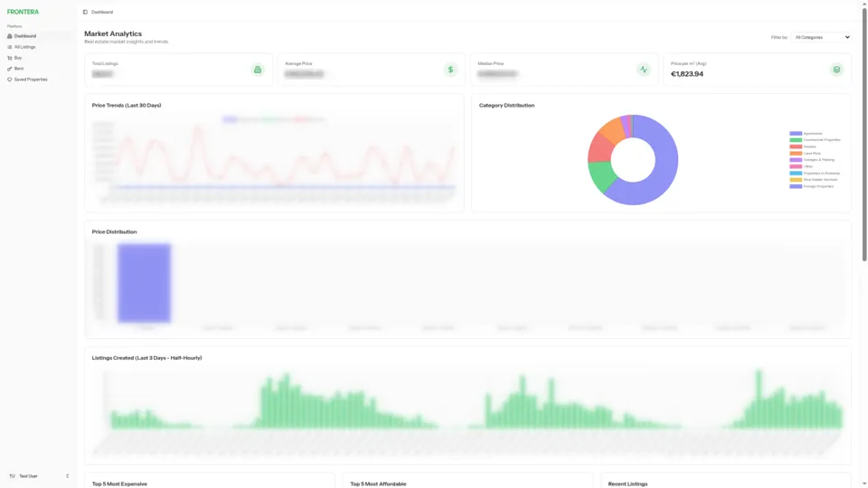Screen dimensions: 868x488
Task: Click the Total Listings label
Action: coord(105,63)
